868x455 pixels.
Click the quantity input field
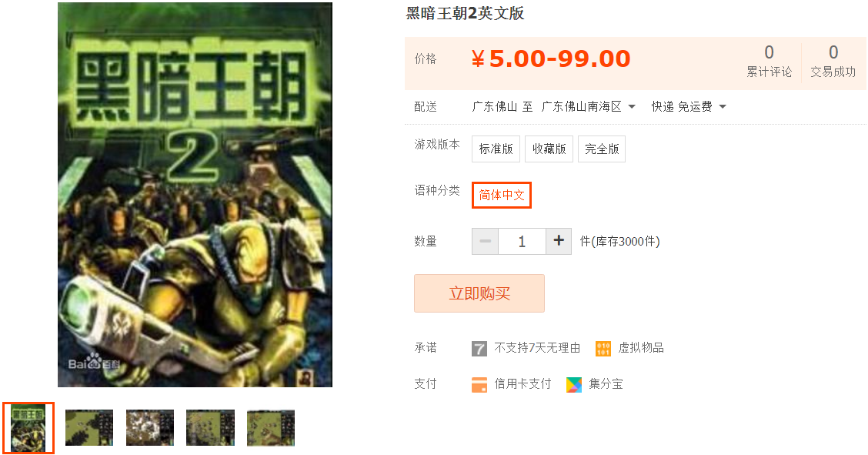point(522,241)
